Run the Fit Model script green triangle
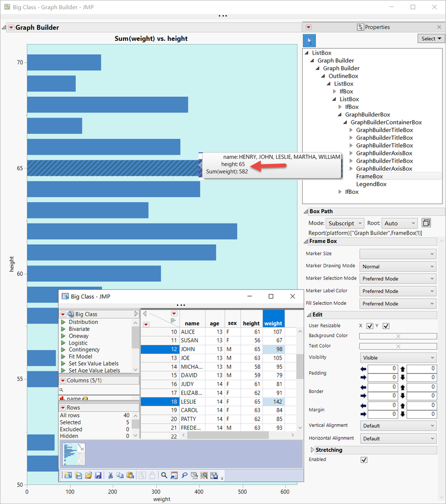The image size is (446, 504). (x=64, y=357)
